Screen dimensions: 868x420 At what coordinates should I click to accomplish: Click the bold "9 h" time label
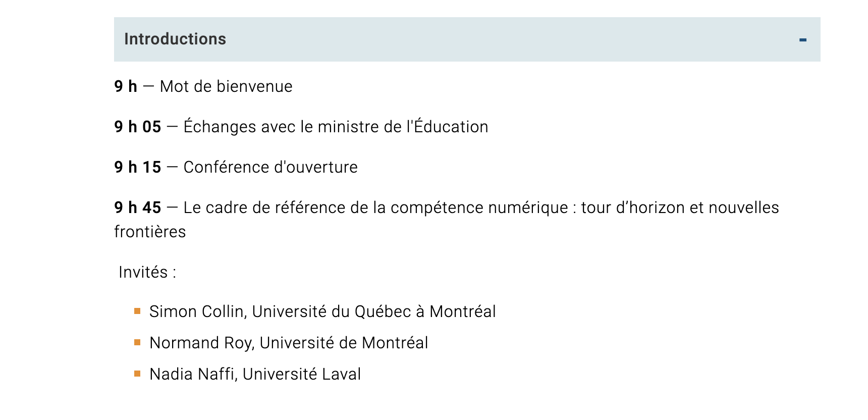126,86
